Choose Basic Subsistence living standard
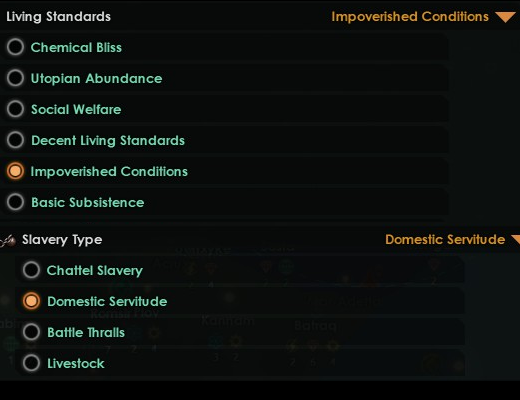The width and height of the screenshot is (520, 400). (15, 202)
